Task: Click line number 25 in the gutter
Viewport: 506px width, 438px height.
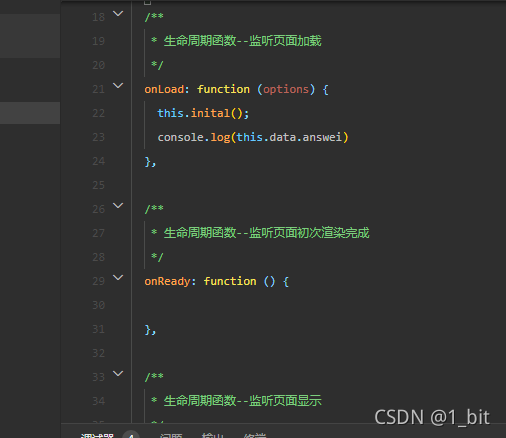Action: tap(99, 185)
